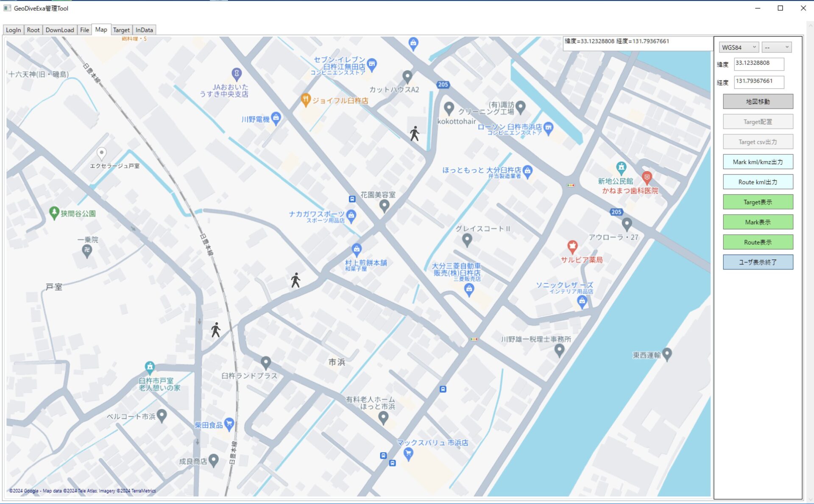Select the ほっともっと 大分臼杵店 pin
814x504 pixels.
coord(527,172)
